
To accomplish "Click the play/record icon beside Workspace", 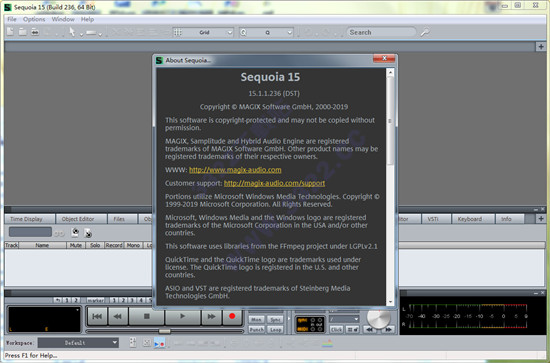I will 160,343.
